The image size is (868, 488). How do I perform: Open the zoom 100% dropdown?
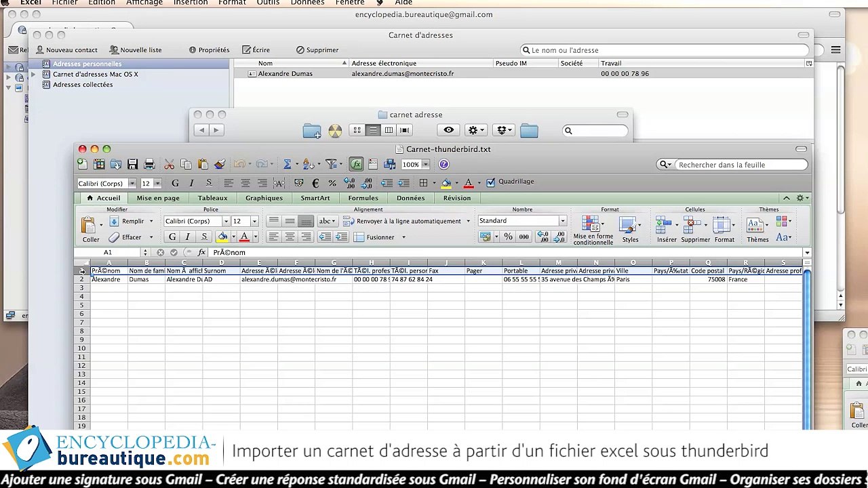coord(426,165)
